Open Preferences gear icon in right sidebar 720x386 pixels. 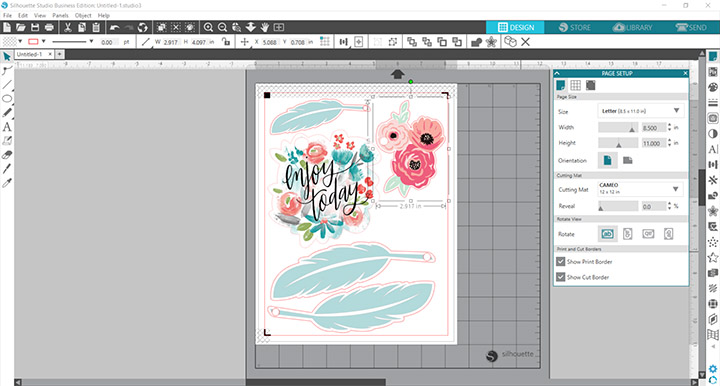(x=713, y=369)
